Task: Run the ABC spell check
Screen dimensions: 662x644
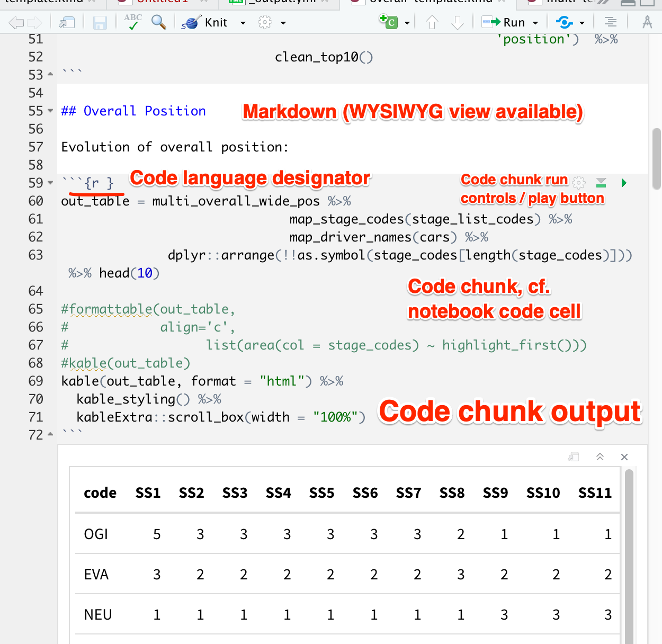Action: [133, 22]
